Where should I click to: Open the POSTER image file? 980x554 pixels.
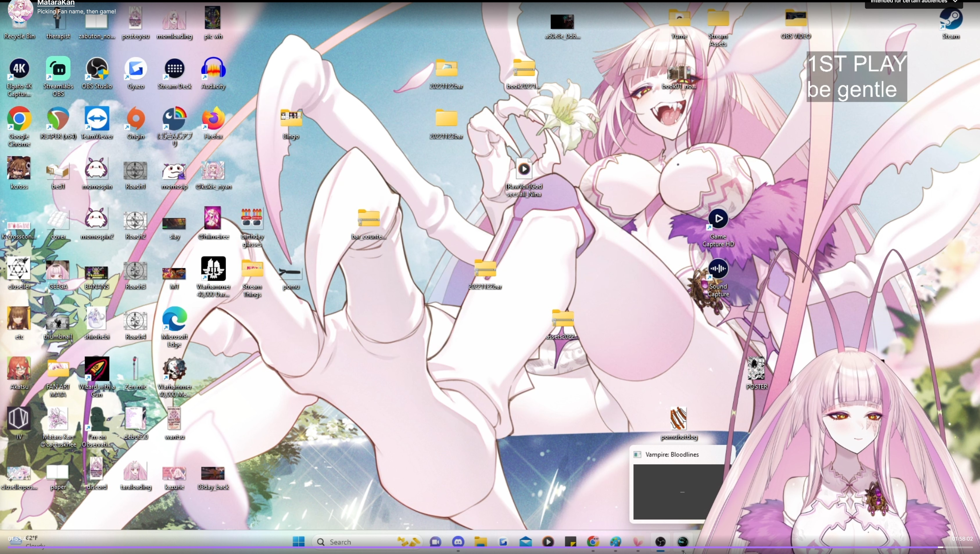tap(756, 373)
